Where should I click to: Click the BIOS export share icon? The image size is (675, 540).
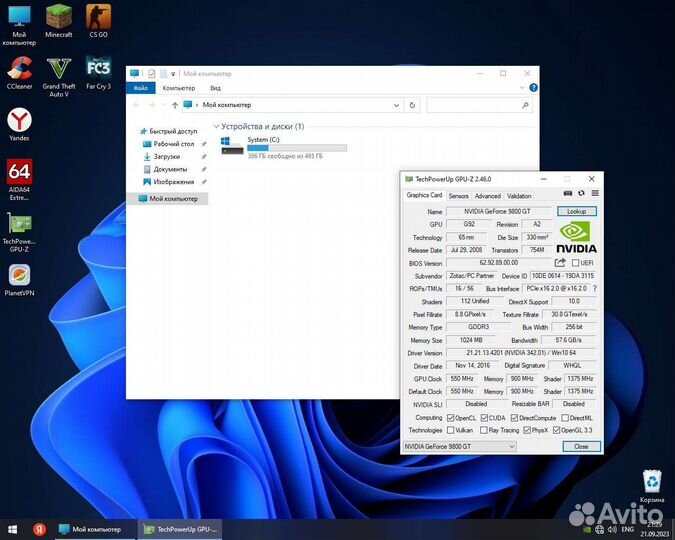click(x=560, y=262)
